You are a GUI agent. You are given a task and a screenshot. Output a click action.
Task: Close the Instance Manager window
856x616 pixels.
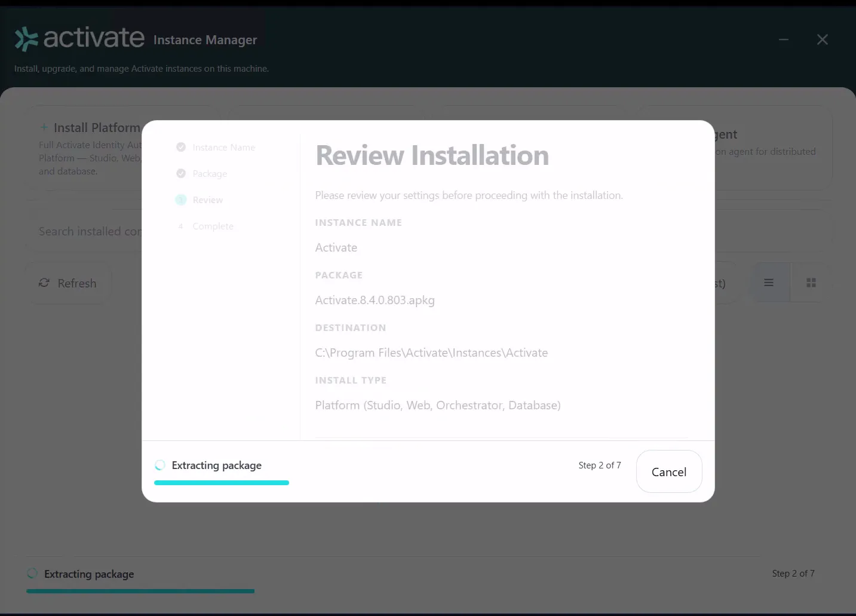tap(823, 39)
